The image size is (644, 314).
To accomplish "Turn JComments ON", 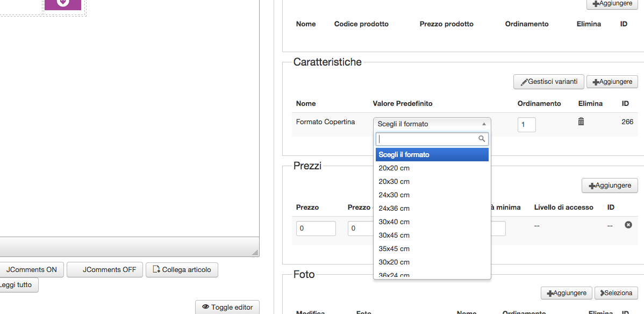I will tap(31, 269).
